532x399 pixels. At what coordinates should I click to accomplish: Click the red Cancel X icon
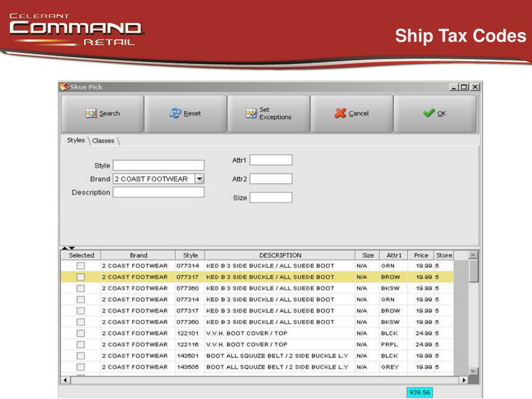(340, 113)
